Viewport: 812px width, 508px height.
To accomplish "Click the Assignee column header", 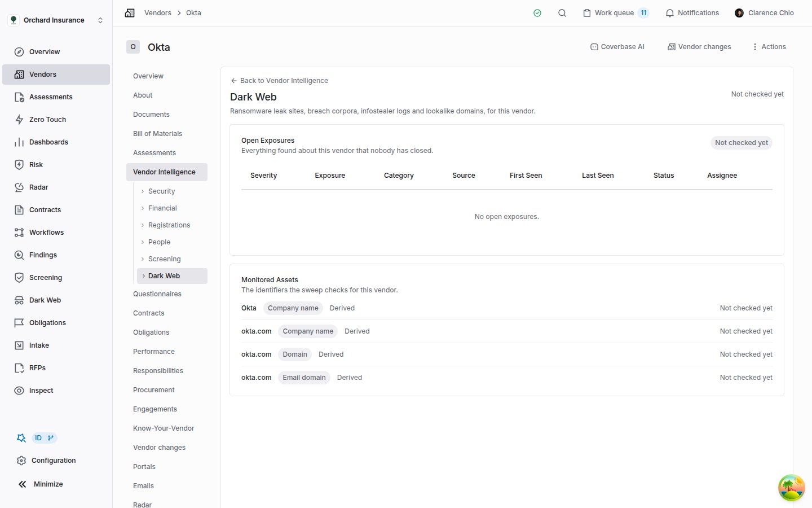I will (722, 176).
